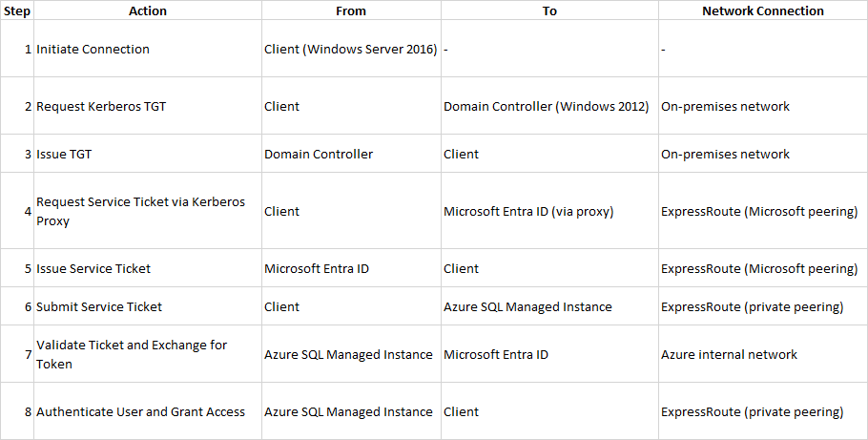Click 'ExpressRoute (Microsoft peering)' in step 4 row

point(763,211)
